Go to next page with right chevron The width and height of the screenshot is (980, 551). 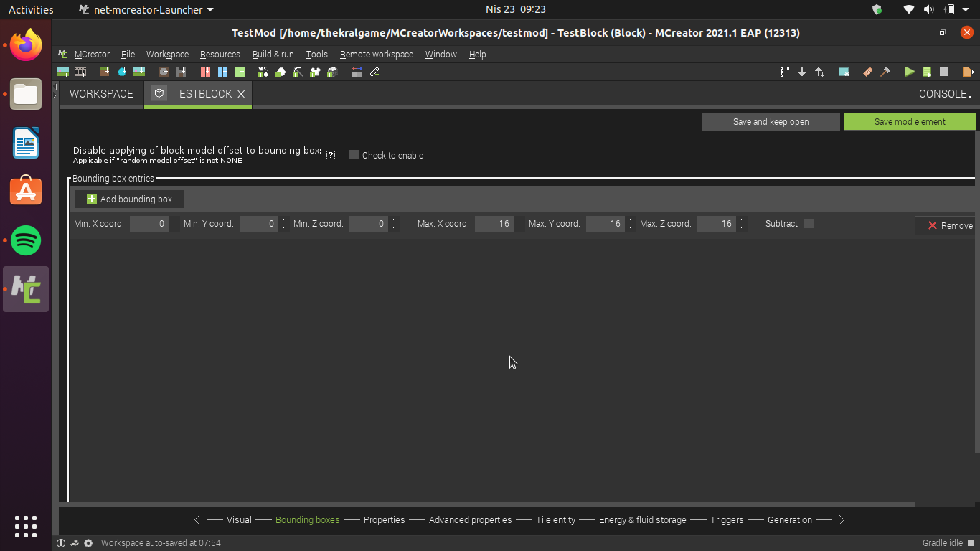pyautogui.click(x=842, y=519)
